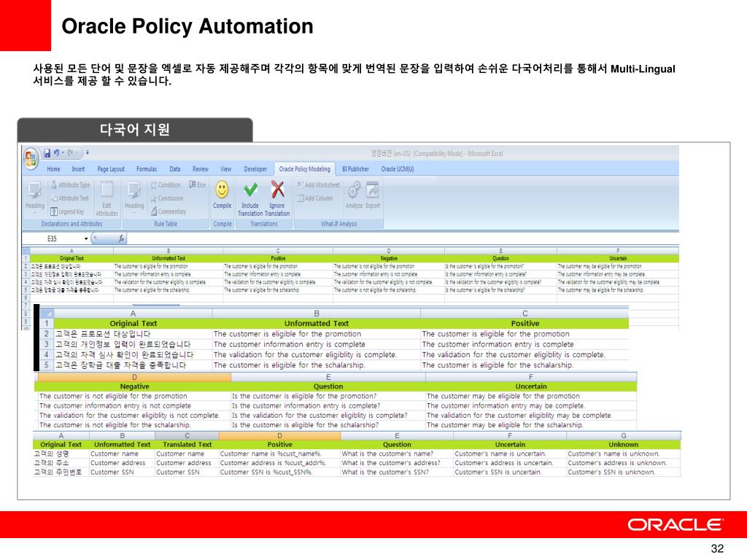Click the Condition button
The width and height of the screenshot is (747, 560).
166,184
